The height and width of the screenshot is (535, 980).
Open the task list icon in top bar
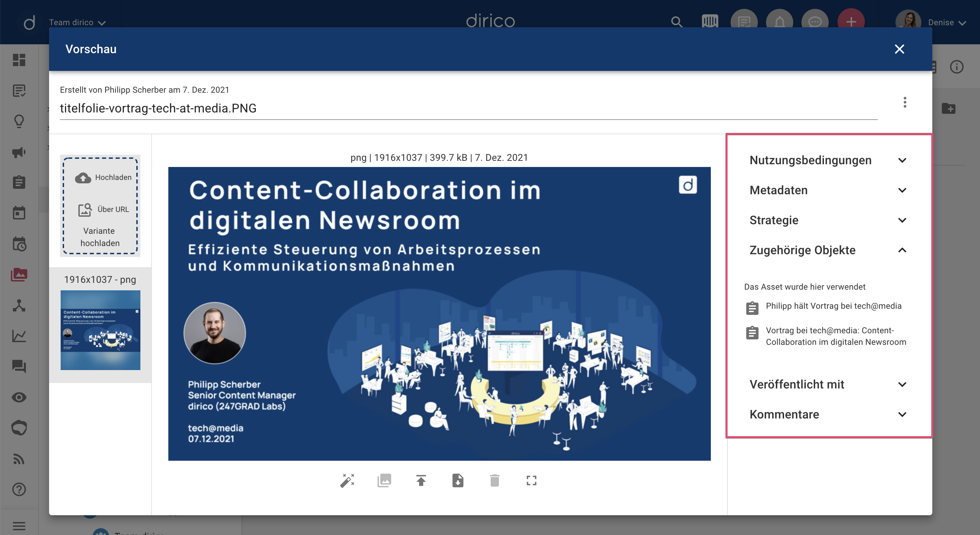pos(744,22)
